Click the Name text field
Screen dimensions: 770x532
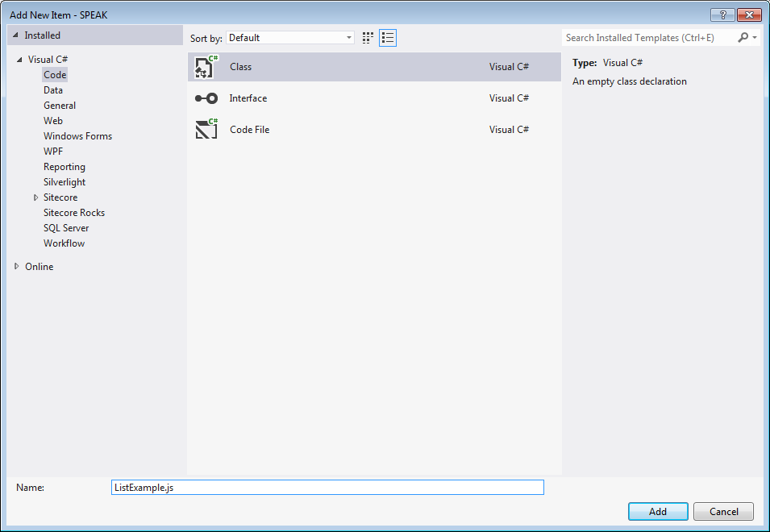(327, 488)
